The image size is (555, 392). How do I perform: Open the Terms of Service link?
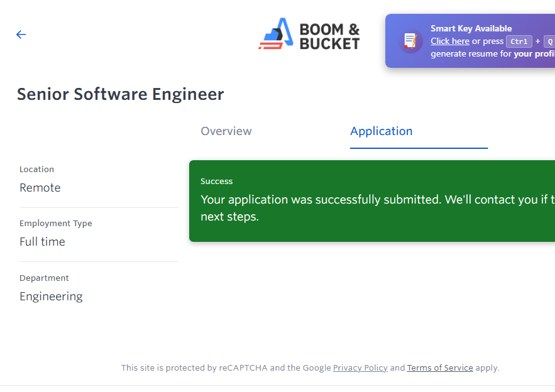click(440, 368)
